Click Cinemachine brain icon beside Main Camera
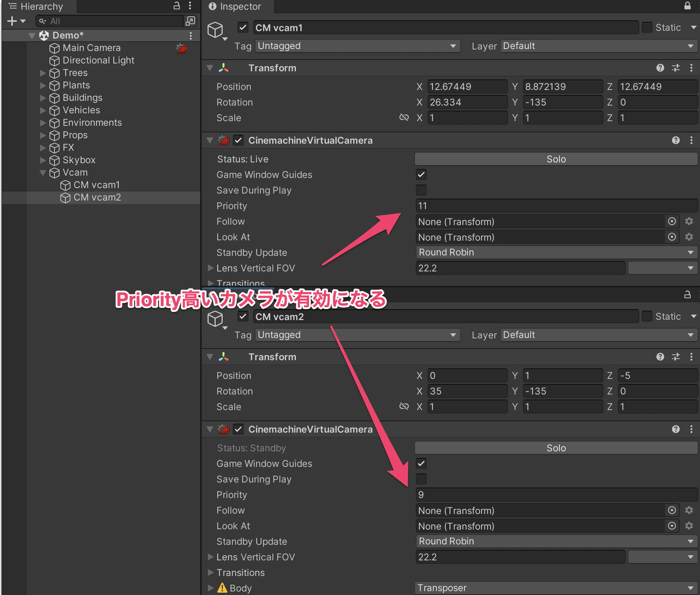700x595 pixels. [182, 48]
